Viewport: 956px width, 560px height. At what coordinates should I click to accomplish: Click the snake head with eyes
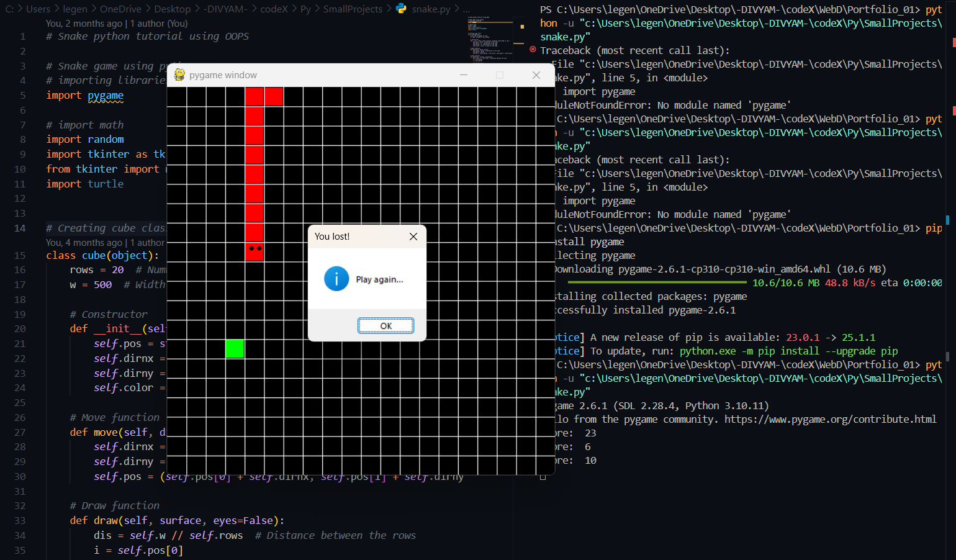(255, 251)
